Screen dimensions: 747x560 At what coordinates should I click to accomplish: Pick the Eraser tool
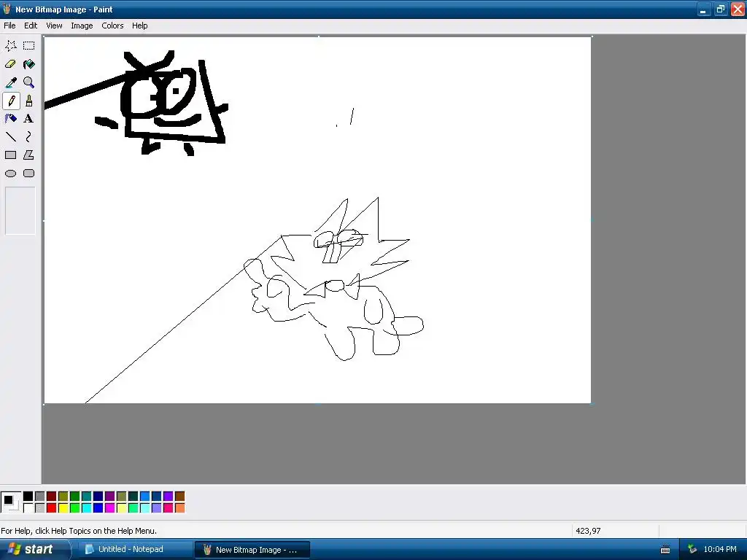[x=10, y=64]
